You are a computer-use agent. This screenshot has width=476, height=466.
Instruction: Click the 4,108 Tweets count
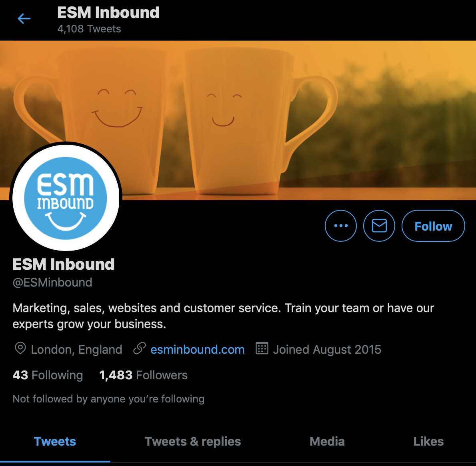click(x=89, y=29)
